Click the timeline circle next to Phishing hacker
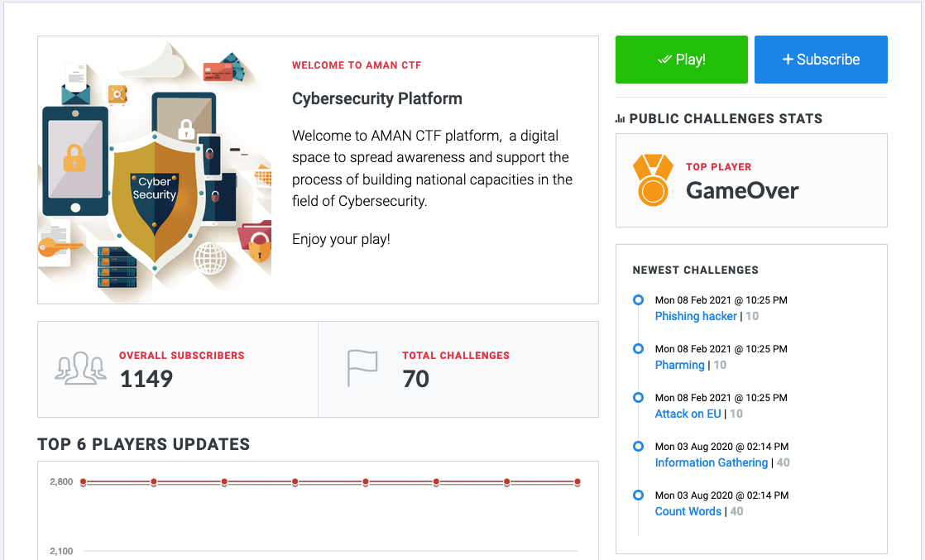 click(638, 299)
